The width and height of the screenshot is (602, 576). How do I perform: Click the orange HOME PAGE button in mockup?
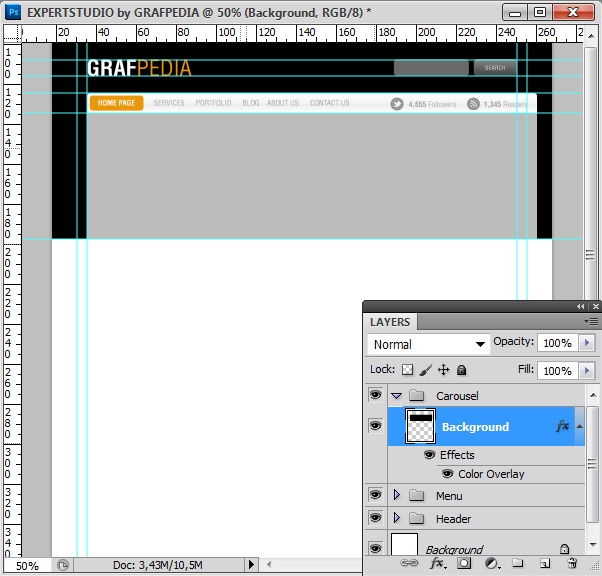(x=116, y=103)
